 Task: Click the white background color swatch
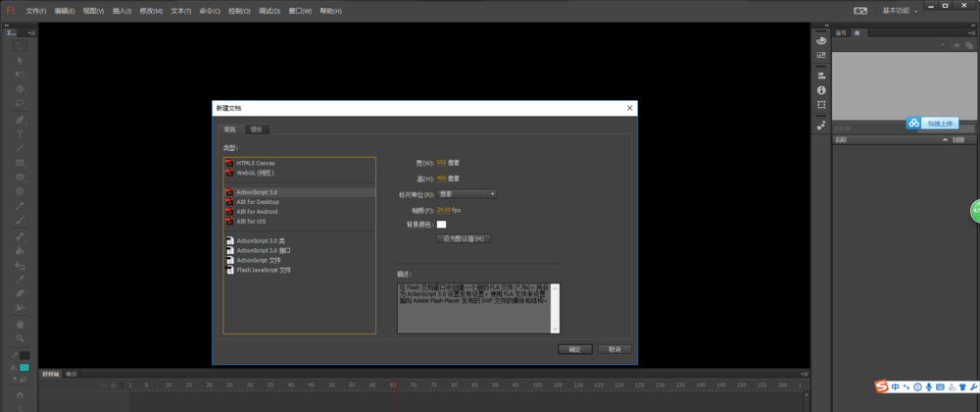(441, 224)
